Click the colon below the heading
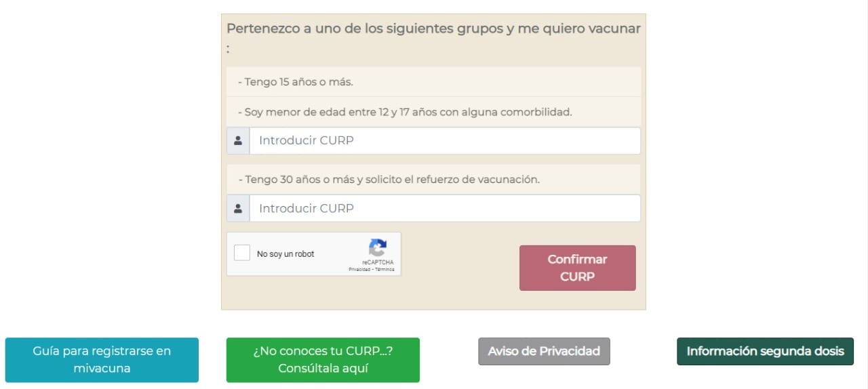This screenshot has width=868, height=389. 229,49
